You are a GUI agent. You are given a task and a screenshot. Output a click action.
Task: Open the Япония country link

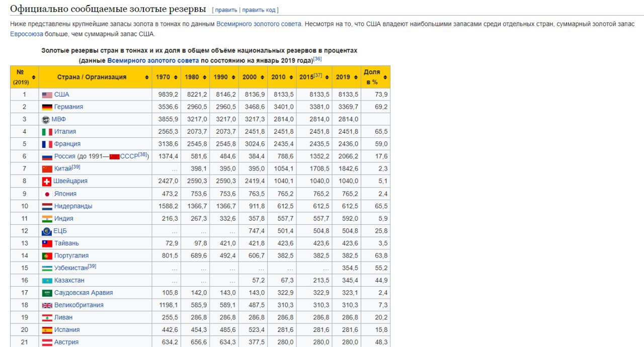click(65, 194)
